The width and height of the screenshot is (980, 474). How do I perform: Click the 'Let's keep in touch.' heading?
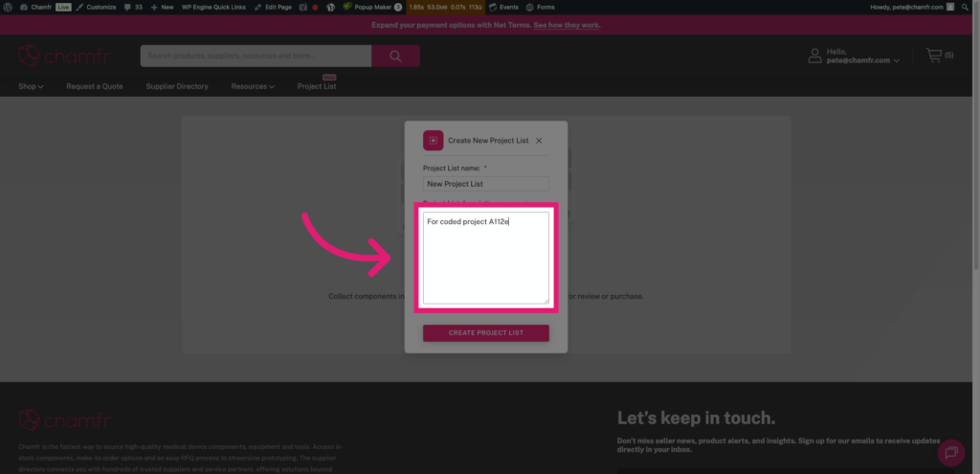pos(697,418)
